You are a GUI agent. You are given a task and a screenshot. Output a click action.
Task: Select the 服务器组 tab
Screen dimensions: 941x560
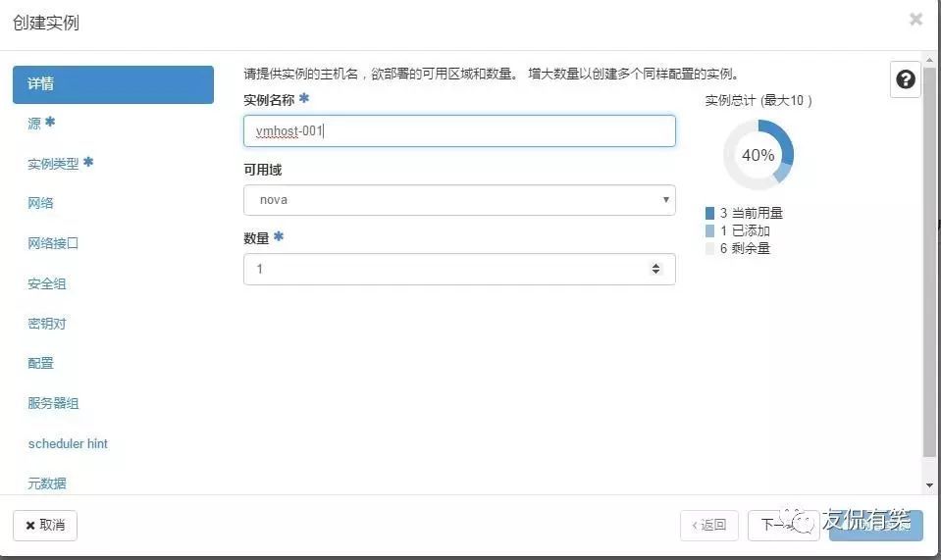[x=53, y=403]
